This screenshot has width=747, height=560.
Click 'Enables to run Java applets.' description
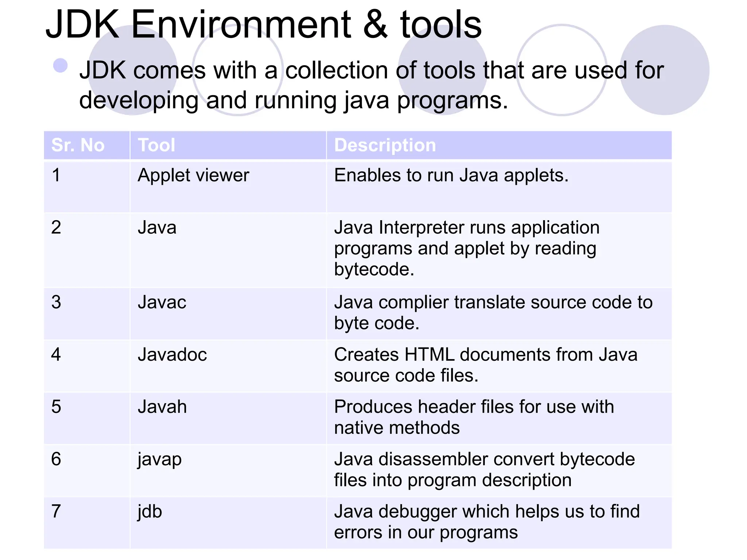451,175
